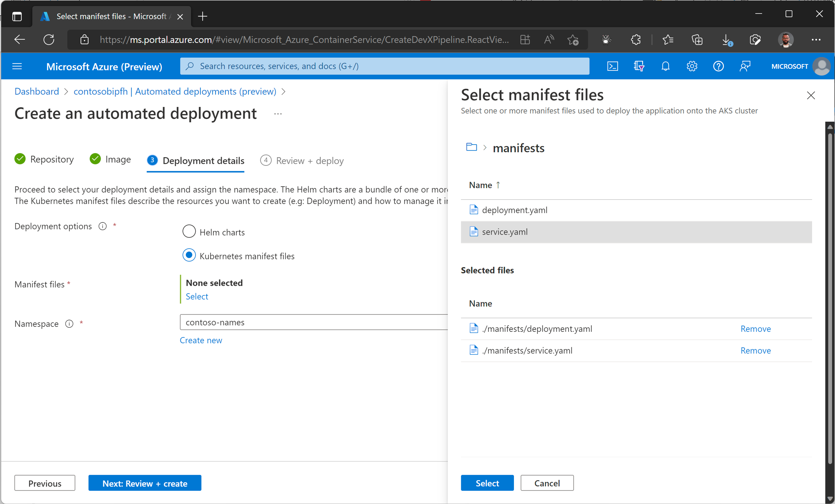Viewport: 835px width, 504px height.
Task: Open Azure portal settings gear
Action: pyautogui.click(x=692, y=66)
